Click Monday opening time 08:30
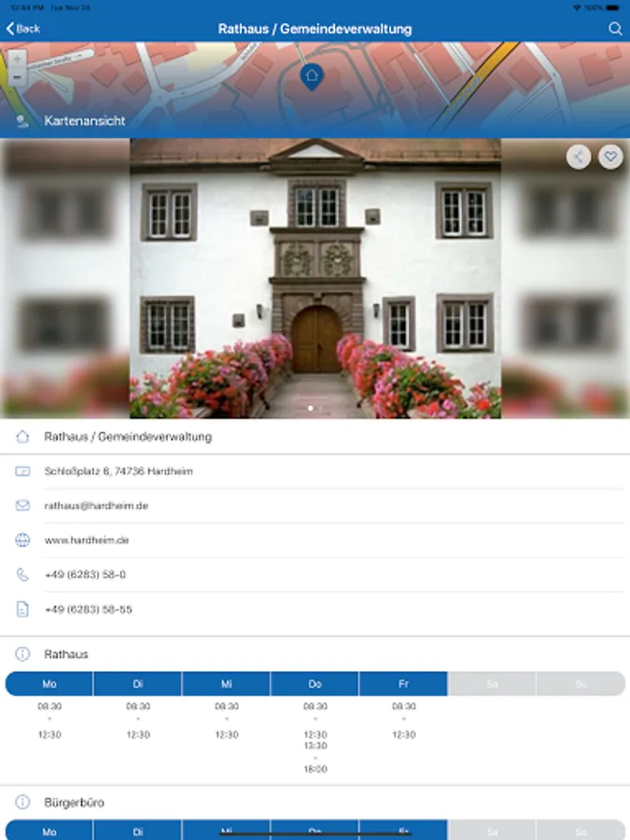The width and height of the screenshot is (630, 840). click(49, 707)
